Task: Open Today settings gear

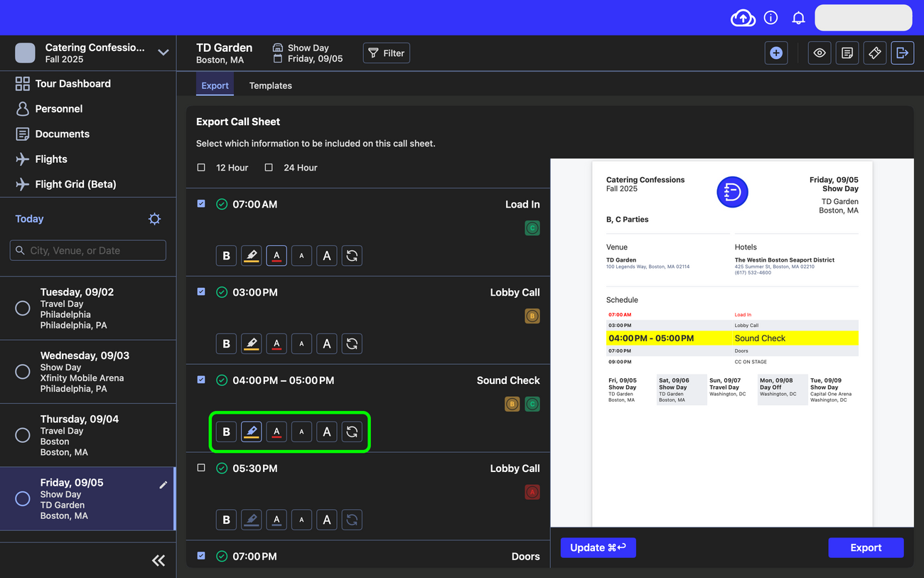Action: tap(154, 219)
